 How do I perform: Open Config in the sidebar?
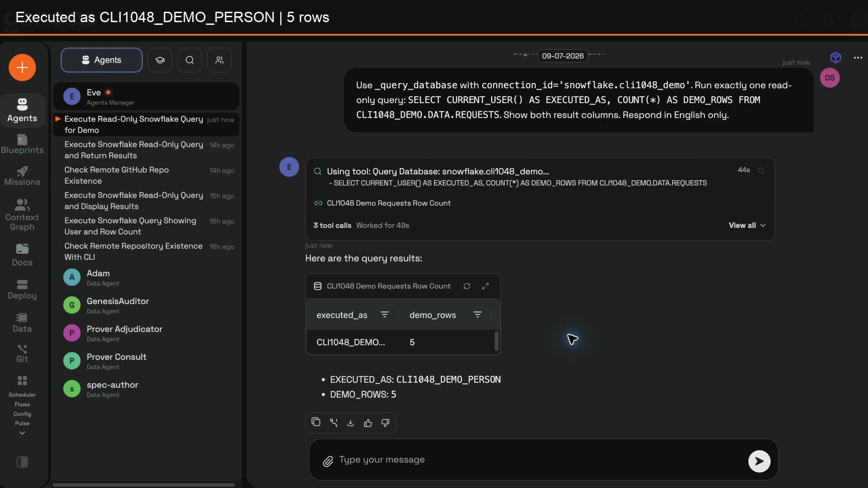22,414
